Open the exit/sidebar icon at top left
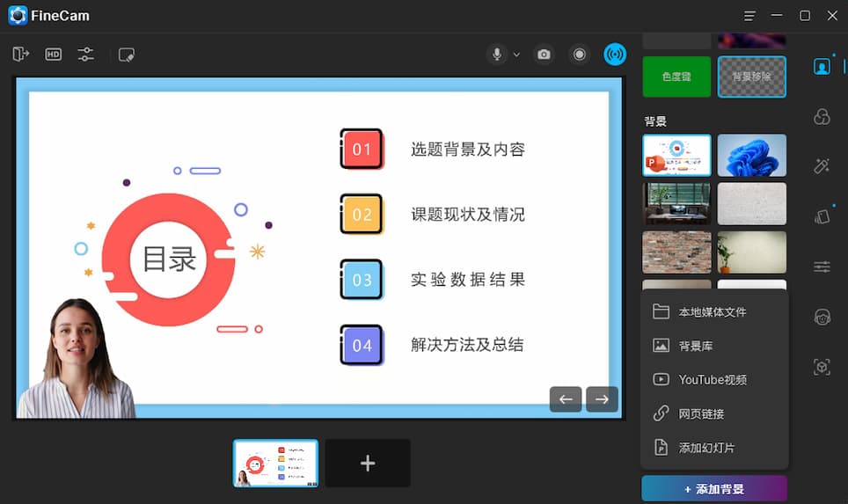848x504 pixels. tap(21, 55)
